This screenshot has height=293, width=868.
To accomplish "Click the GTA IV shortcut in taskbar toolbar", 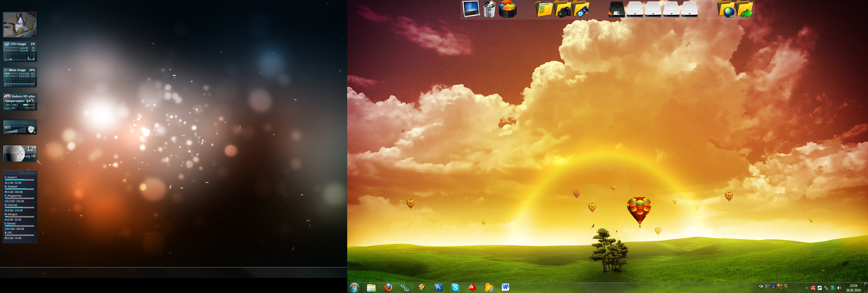I will coord(768,286).
